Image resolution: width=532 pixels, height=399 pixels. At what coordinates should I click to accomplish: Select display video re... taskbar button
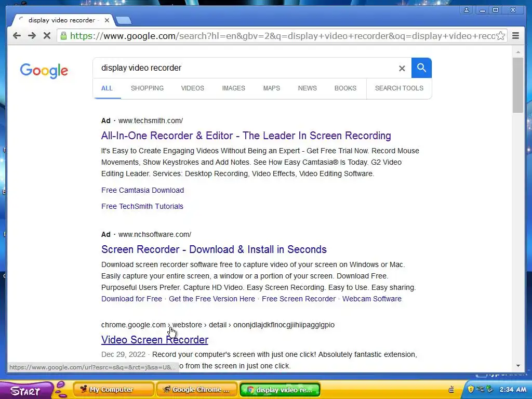coord(280,390)
